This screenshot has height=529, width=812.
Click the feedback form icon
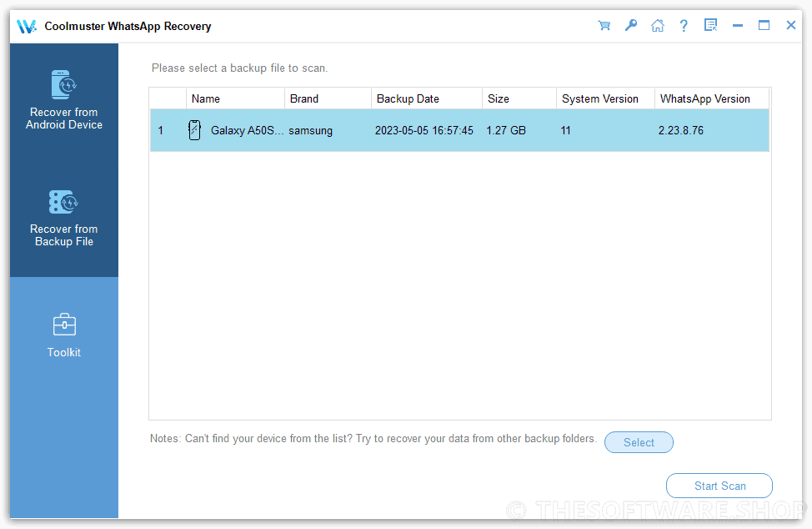tap(710, 25)
